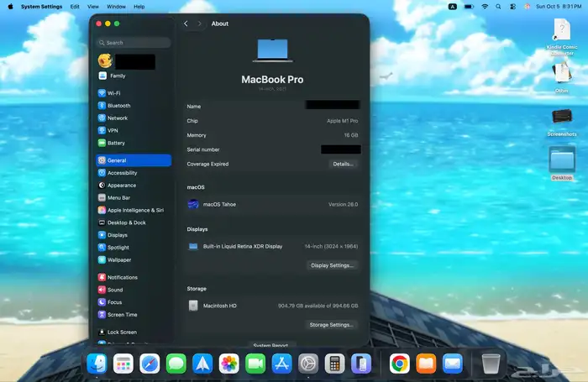
Task: Click the Search field in the sidebar
Action: [134, 42]
